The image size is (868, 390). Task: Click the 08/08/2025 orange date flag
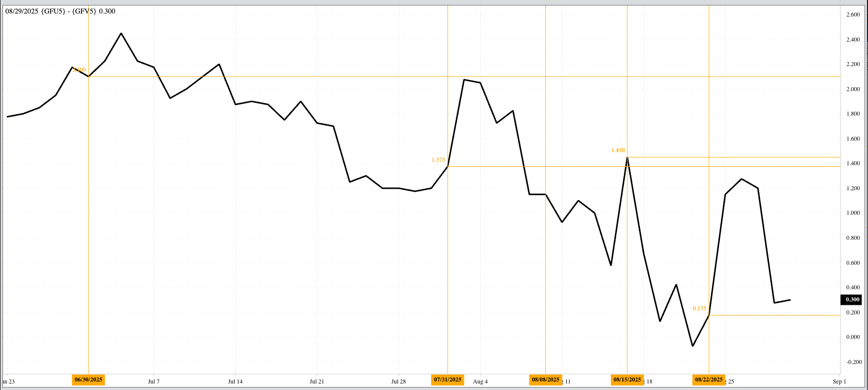[x=546, y=379]
